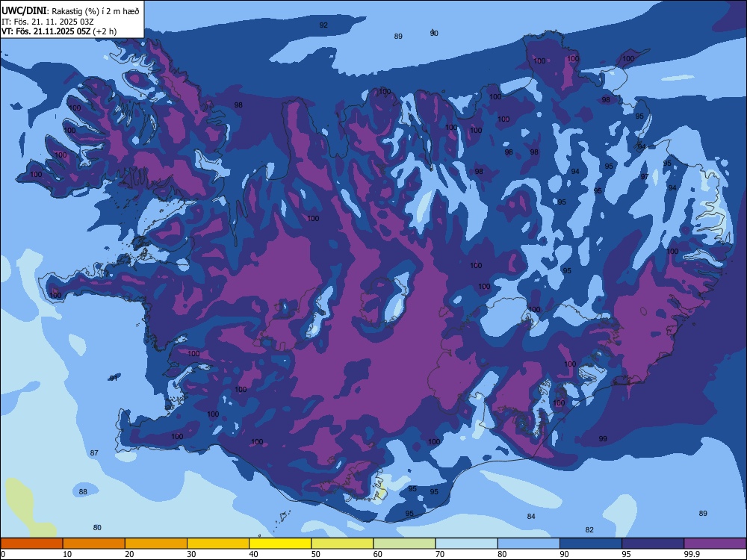Click the initial time 'IT: Fös. 21. 11. 2025 03Z'

click(48, 22)
